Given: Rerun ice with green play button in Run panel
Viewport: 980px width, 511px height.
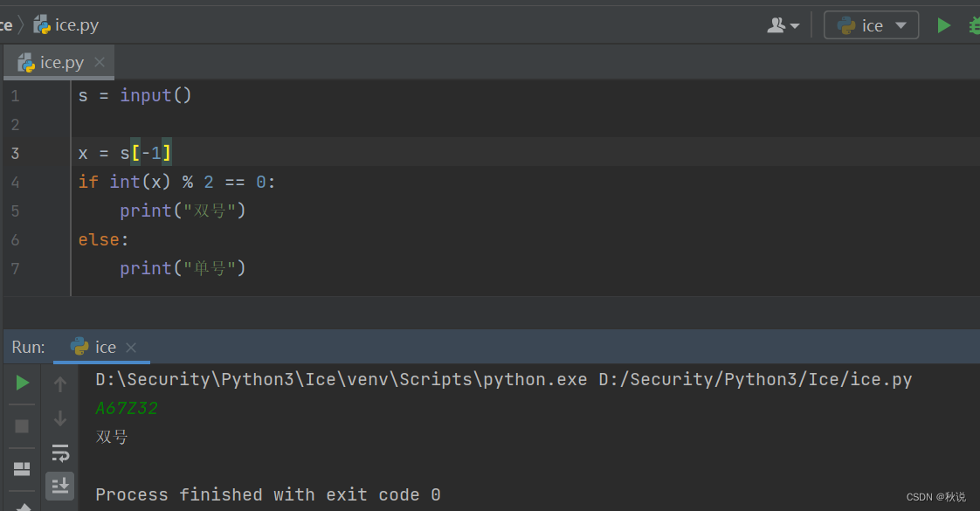Looking at the screenshot, I should (22, 383).
